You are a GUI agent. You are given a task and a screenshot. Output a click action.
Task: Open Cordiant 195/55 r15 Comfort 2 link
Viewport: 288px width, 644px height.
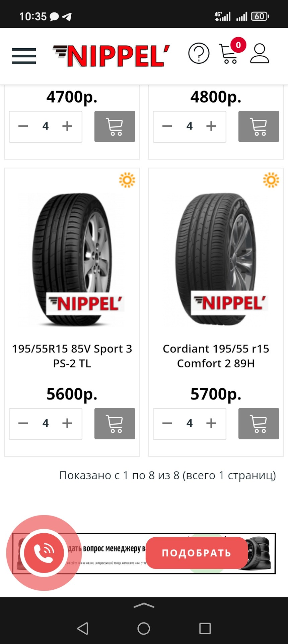point(216,356)
